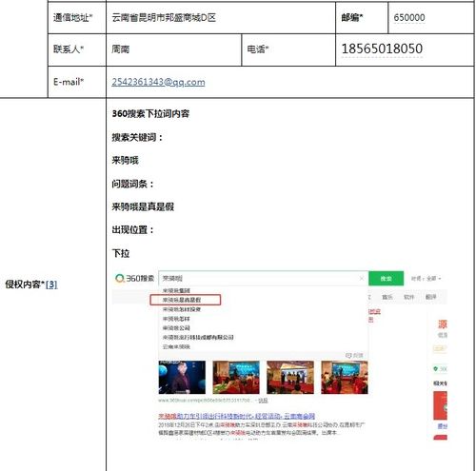Click the 360搜索 logo icon
The width and height of the screenshot is (476, 471).
coord(120,279)
